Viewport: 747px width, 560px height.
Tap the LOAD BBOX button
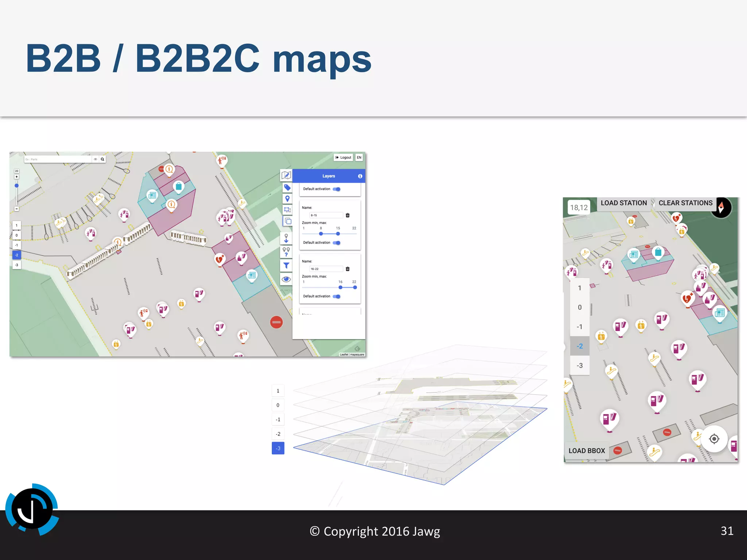(x=587, y=451)
